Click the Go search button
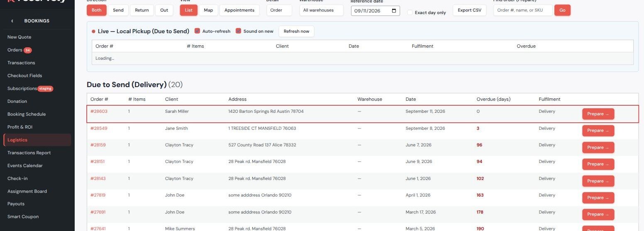Screen dimensions: 644x231 point(562,10)
